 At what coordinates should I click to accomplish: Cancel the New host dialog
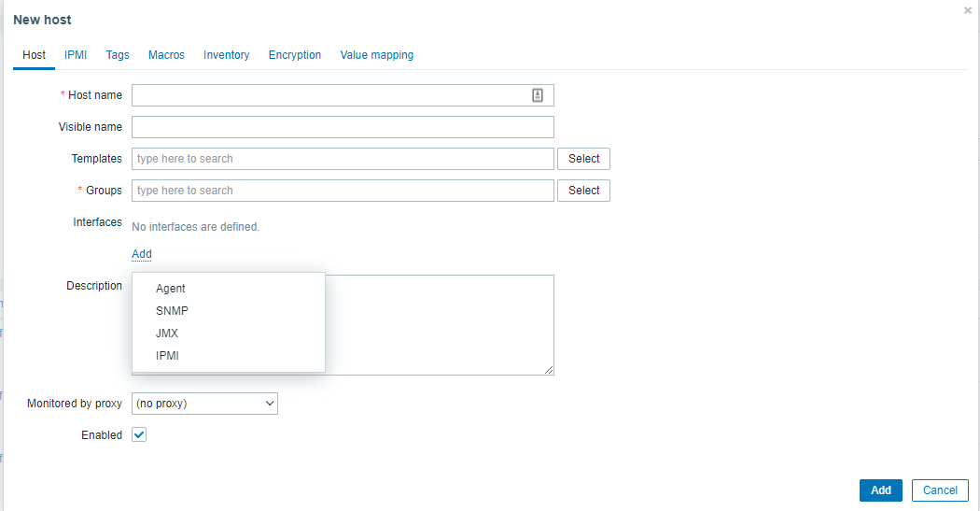(940, 490)
